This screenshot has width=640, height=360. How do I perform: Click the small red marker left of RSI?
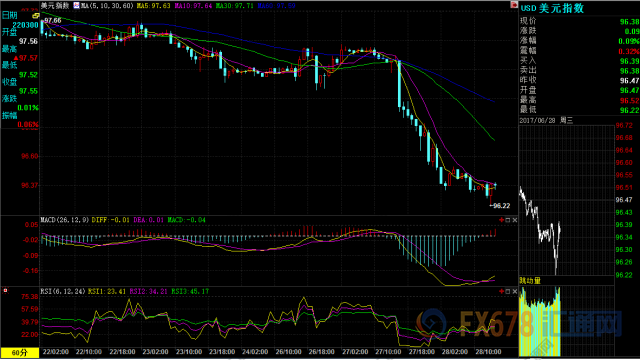click(5, 291)
